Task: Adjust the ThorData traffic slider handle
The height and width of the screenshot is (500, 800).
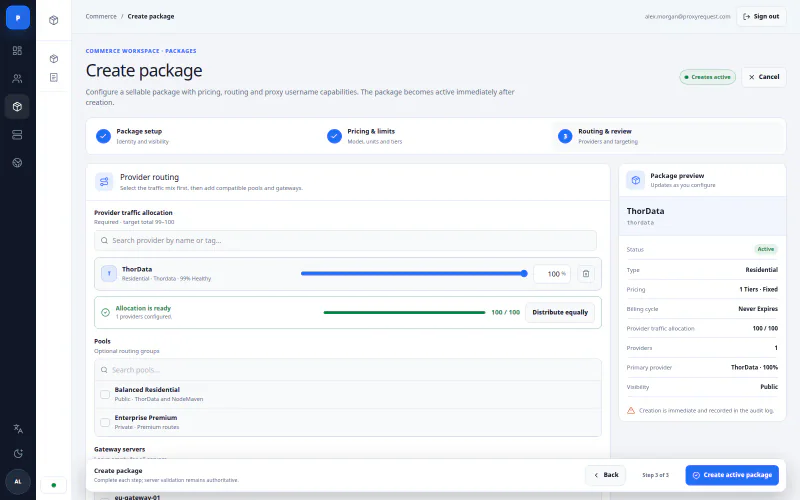Action: (x=524, y=273)
